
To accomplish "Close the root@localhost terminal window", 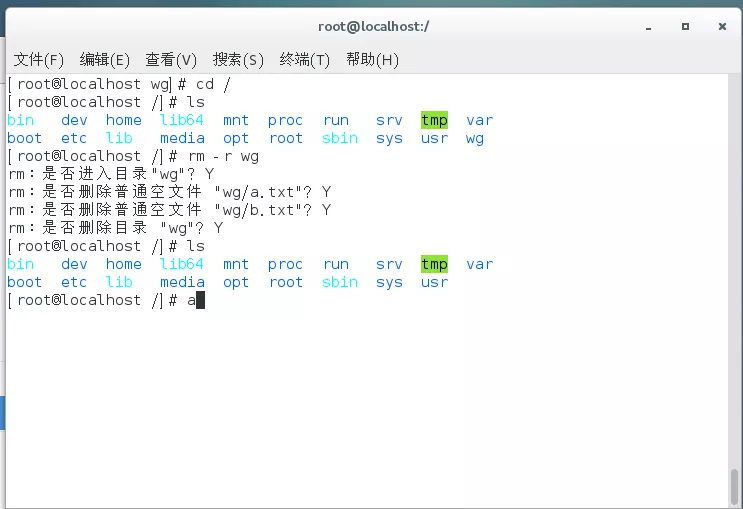I will click(720, 25).
